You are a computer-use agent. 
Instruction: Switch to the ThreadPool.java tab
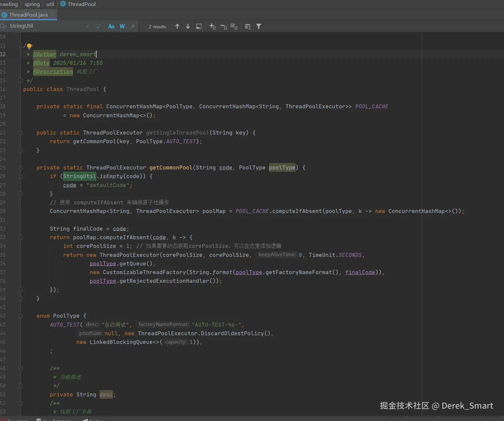point(28,15)
